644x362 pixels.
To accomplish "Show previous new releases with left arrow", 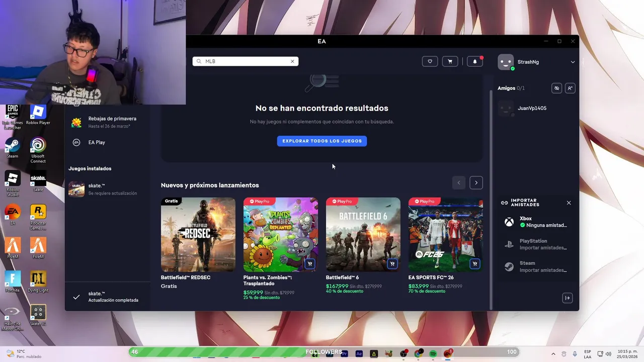I will point(458,183).
